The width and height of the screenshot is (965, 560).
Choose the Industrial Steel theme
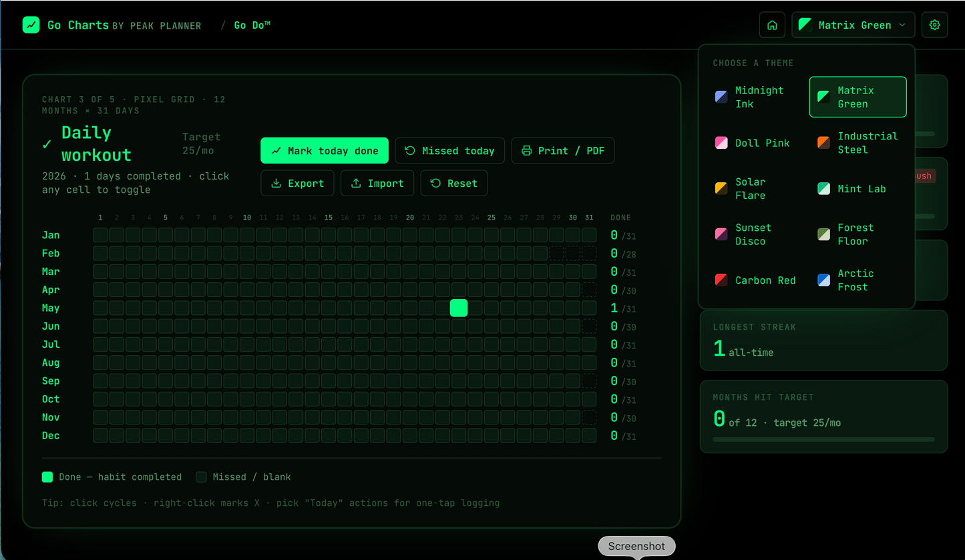(x=857, y=143)
